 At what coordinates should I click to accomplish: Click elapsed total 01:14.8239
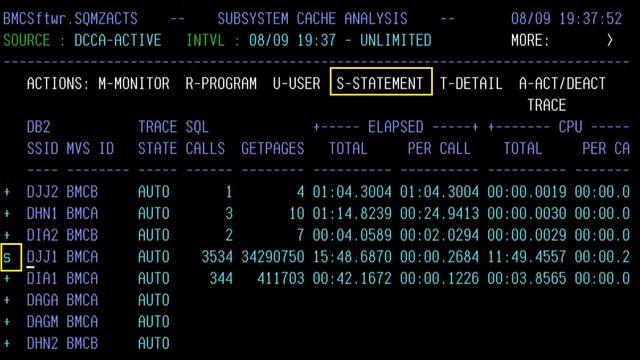[x=352, y=213]
